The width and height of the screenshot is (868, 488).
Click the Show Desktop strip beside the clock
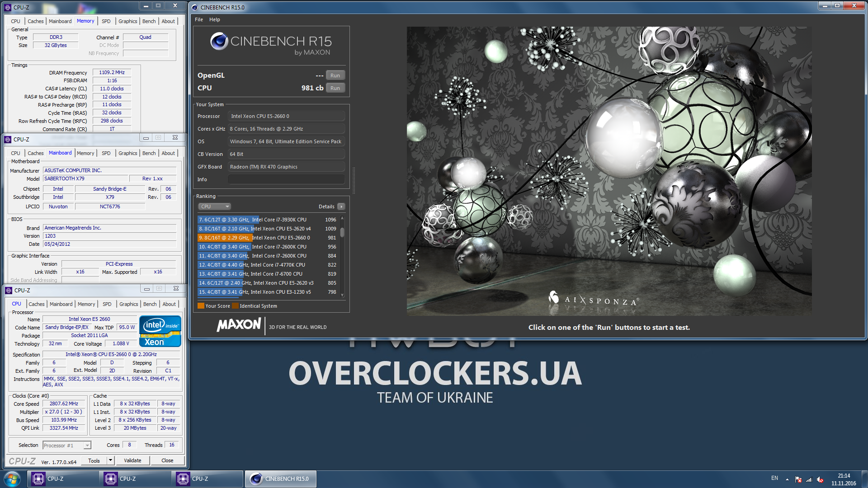pyautogui.click(x=864, y=479)
